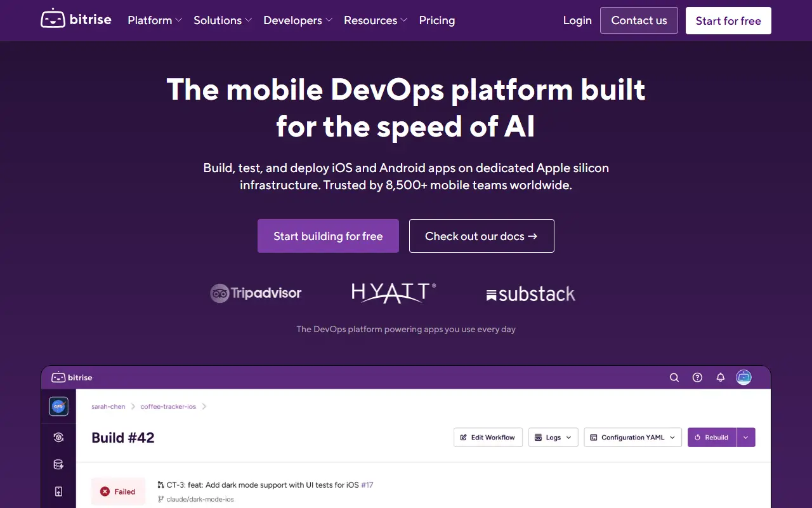Open the Logs dropdown
Viewport: 812px width, 508px height.
pos(553,438)
